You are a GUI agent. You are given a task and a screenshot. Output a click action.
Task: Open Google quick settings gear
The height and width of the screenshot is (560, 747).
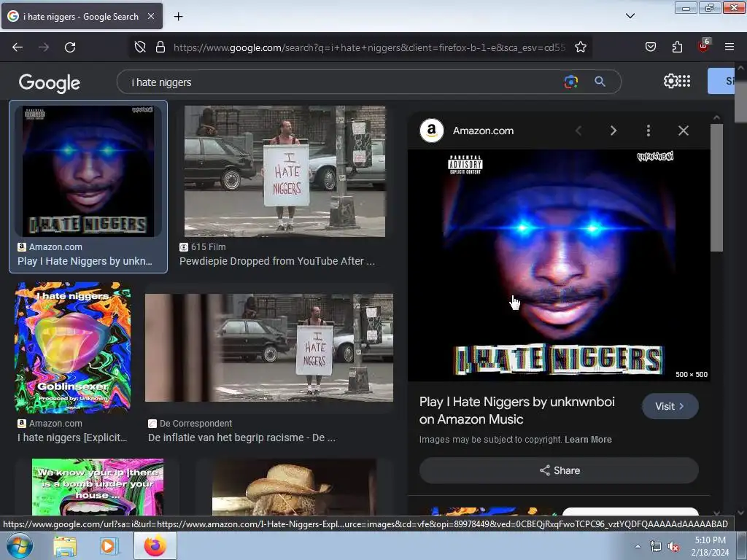[x=670, y=81]
